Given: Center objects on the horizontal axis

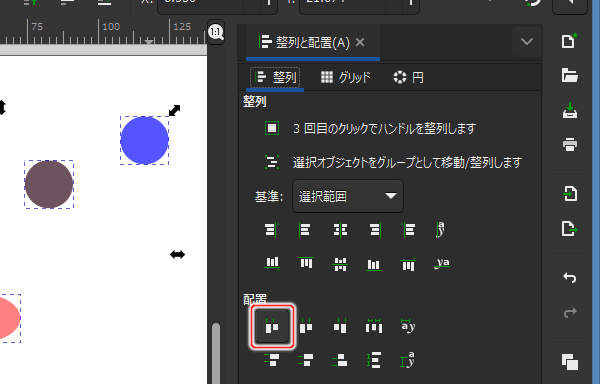Looking at the screenshot, I should (340, 263).
